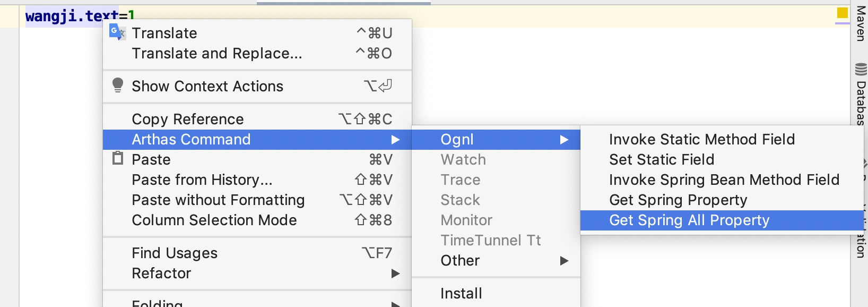Viewport: 868px width, 307px height.
Task: Click the Show Context Actions lightbulb icon
Action: tap(118, 86)
